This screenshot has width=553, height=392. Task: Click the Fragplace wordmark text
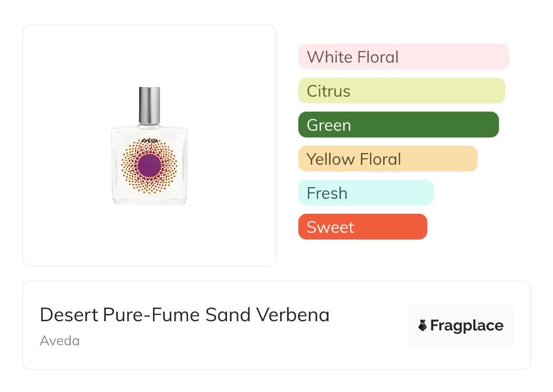(467, 326)
